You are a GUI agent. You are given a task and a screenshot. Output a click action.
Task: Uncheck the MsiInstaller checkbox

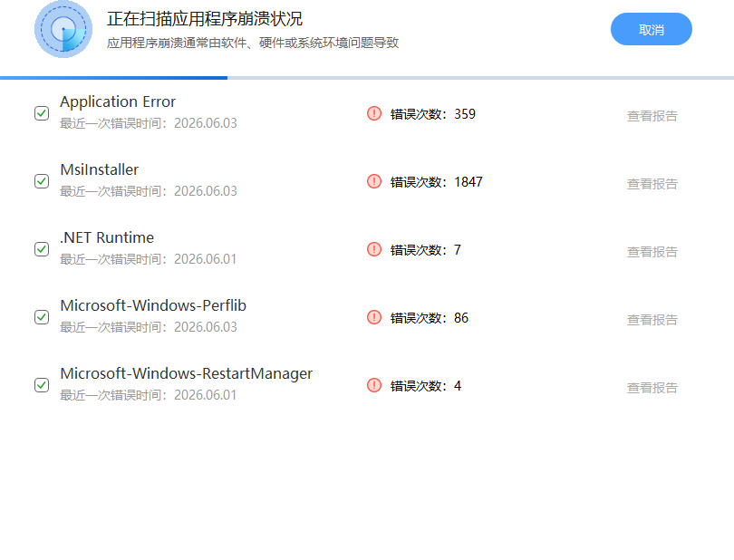42,181
